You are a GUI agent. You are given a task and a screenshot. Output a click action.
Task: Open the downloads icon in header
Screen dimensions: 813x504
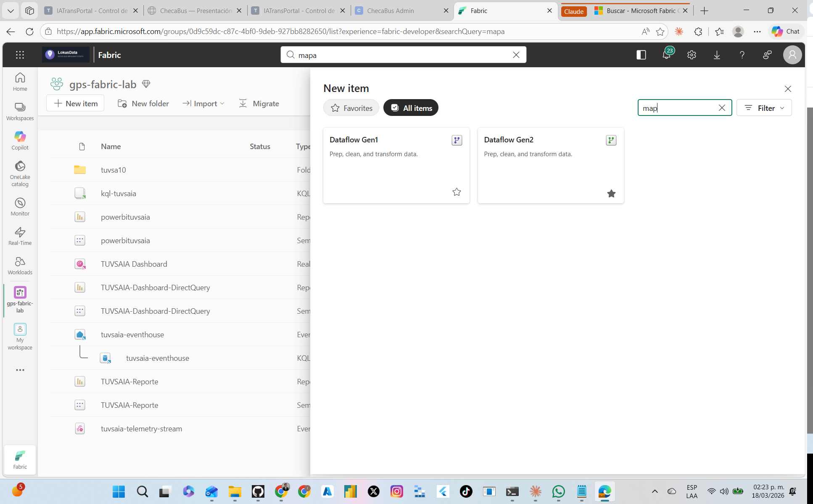tap(717, 55)
